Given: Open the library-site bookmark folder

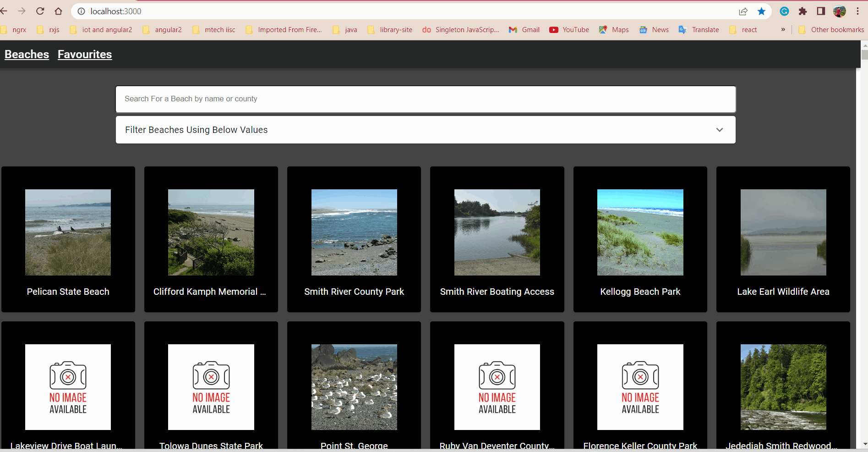Looking at the screenshot, I should (x=390, y=30).
